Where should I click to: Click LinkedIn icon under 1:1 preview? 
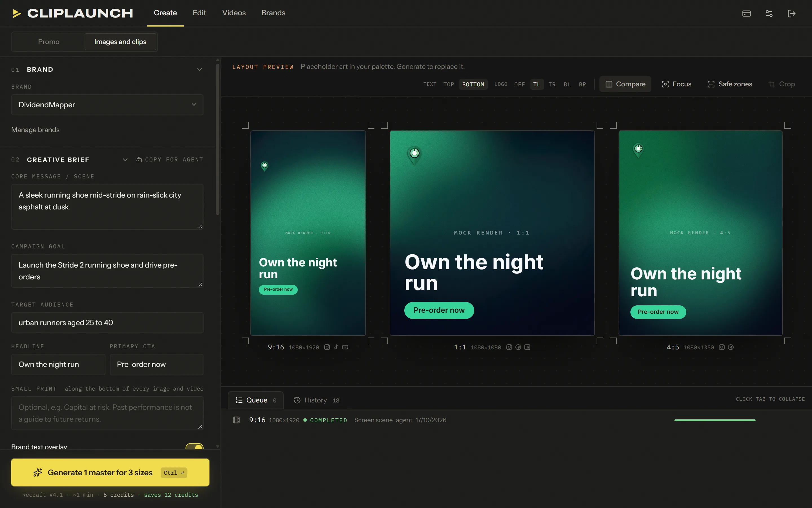(x=527, y=347)
